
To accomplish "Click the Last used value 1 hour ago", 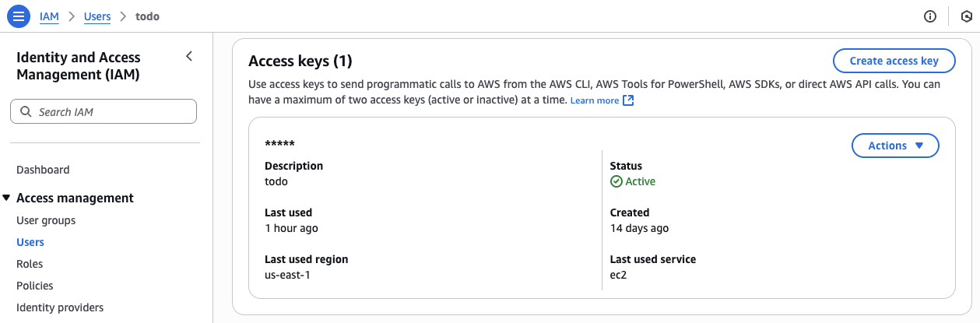I will coord(291,228).
